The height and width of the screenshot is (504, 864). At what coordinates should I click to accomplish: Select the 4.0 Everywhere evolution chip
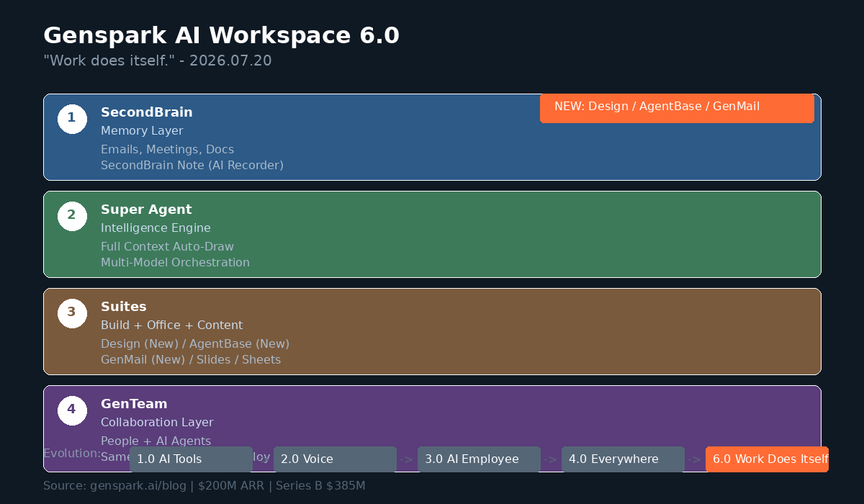(x=623, y=459)
